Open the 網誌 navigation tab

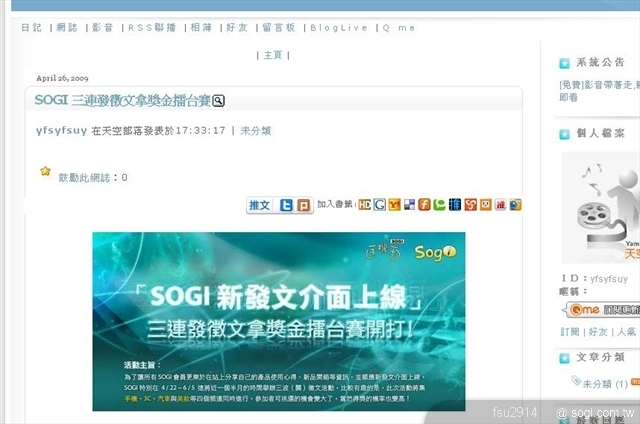point(67,28)
